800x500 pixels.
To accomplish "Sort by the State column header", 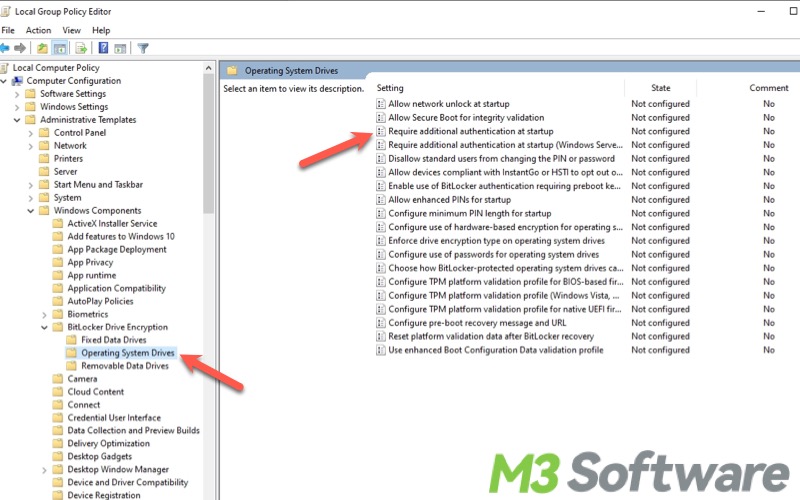I will pos(660,88).
